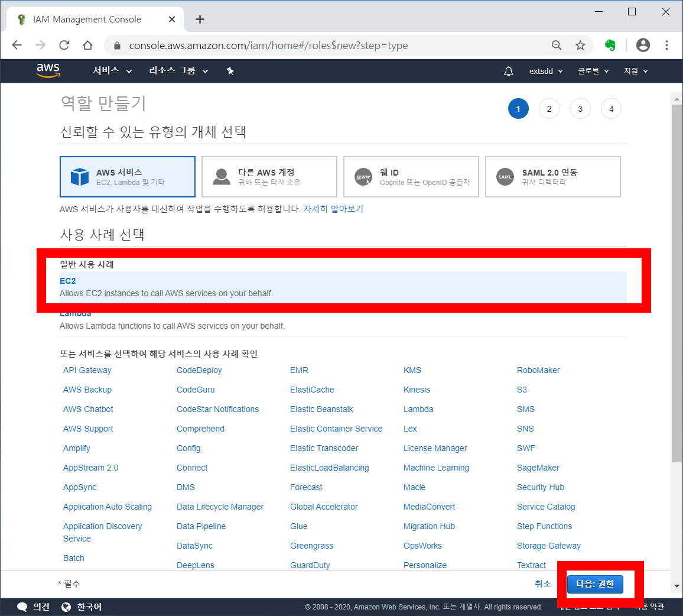This screenshot has width=683, height=616.
Task: Select CodeStar Notifications service
Action: click(217, 409)
